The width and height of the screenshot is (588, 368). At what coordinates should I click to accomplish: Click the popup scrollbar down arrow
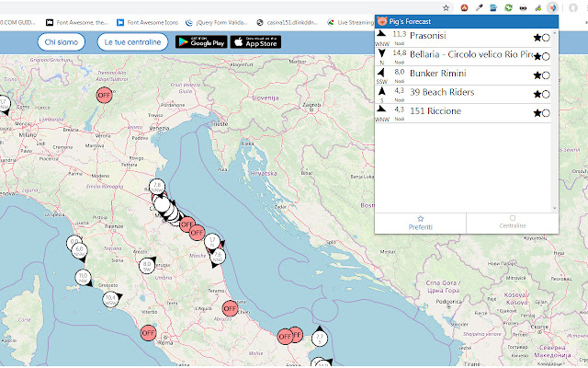click(x=555, y=209)
